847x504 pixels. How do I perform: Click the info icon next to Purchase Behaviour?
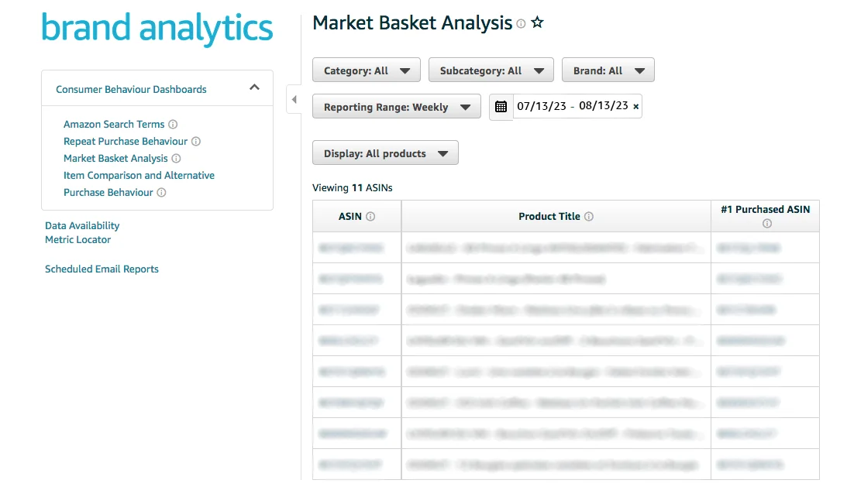click(162, 192)
